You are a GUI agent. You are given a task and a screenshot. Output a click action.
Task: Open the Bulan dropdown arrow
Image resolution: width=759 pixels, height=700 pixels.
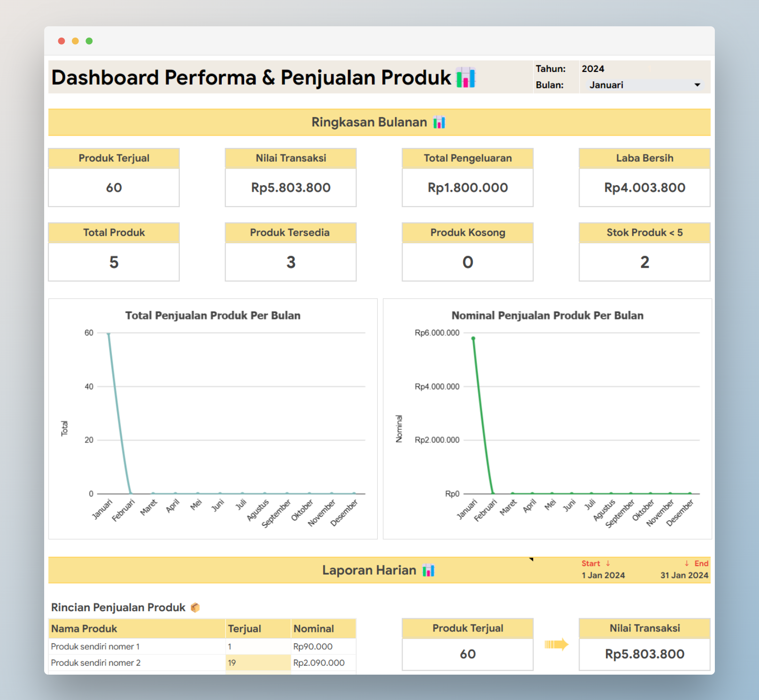pos(697,85)
